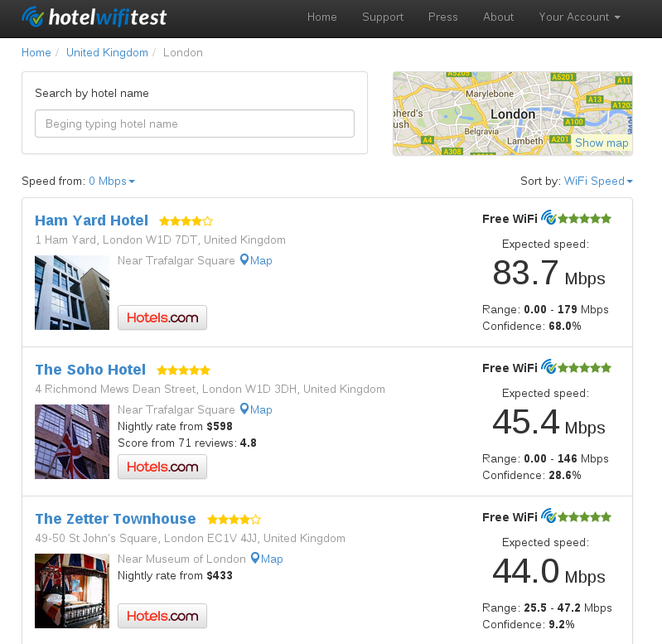662x644 pixels.
Task: Open the Sort by WiFi Speed dropdown
Action: 598,182
